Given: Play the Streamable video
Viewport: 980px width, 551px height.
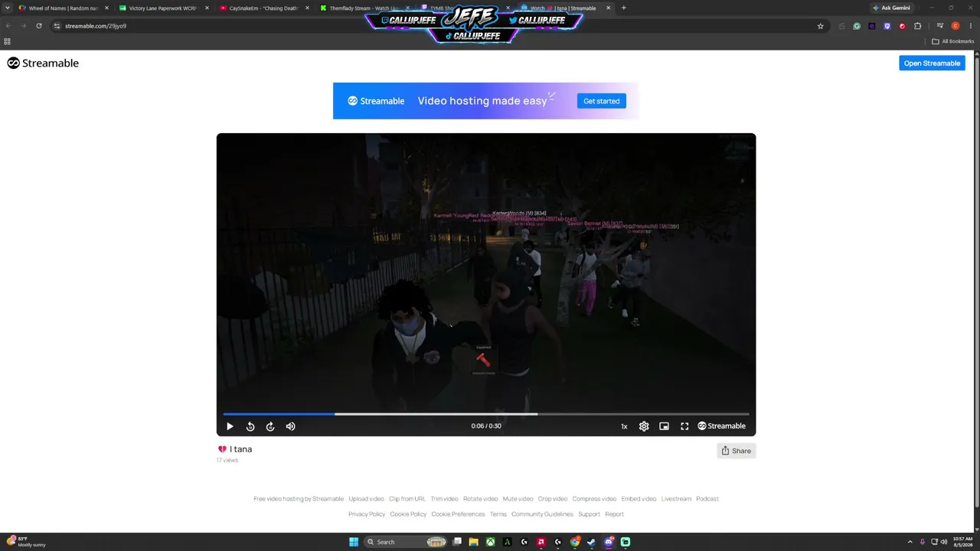Looking at the screenshot, I should coord(230,426).
